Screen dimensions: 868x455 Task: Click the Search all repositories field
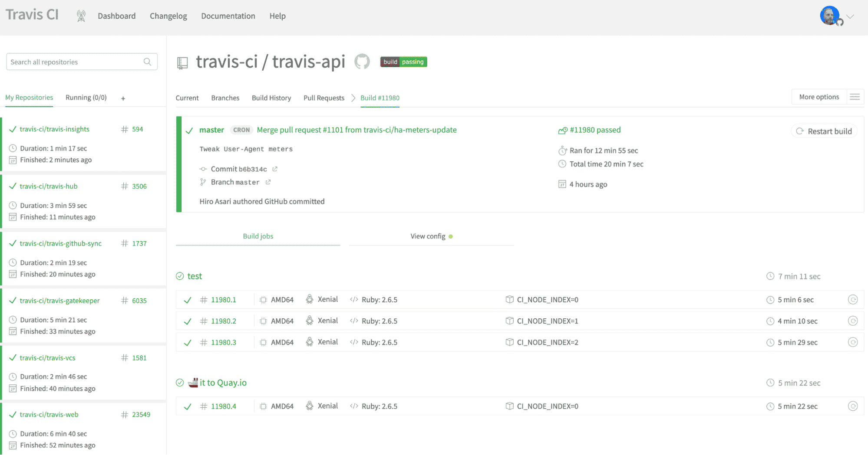74,62
